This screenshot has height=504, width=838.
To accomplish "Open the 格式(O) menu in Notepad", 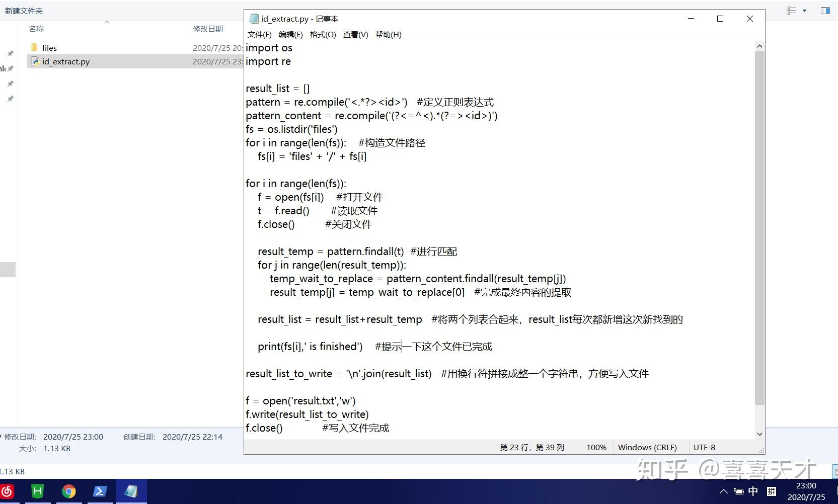I will click(x=323, y=35).
